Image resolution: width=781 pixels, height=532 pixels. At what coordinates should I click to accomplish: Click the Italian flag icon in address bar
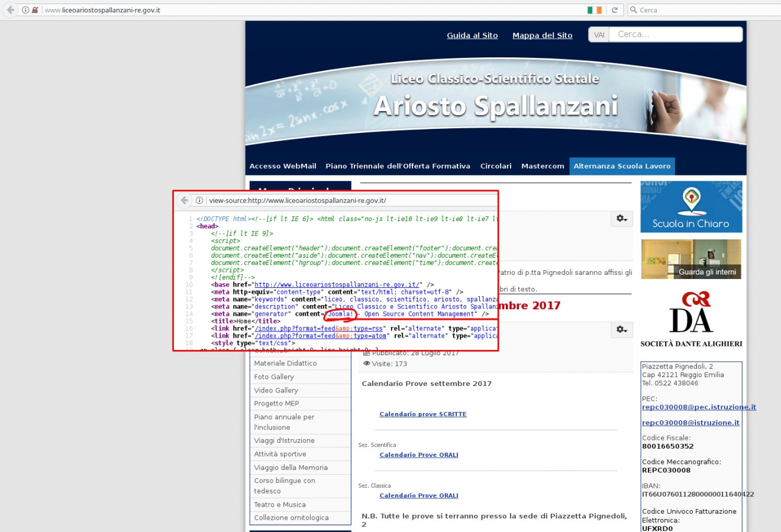click(x=595, y=10)
